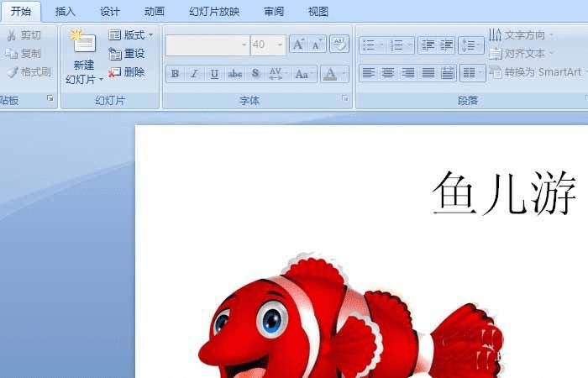Click the clear formatting icon
This screenshot has height=378, width=588.
(339, 45)
